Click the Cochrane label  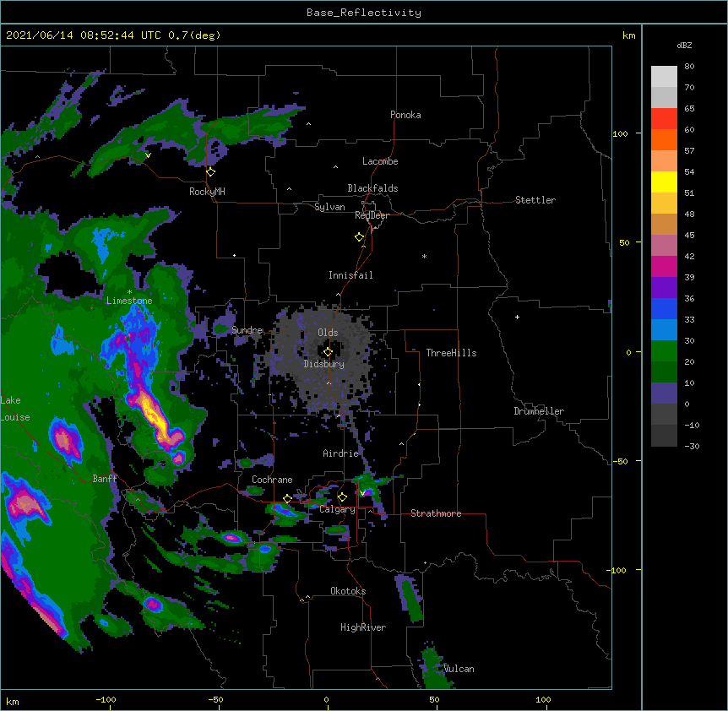[272, 480]
